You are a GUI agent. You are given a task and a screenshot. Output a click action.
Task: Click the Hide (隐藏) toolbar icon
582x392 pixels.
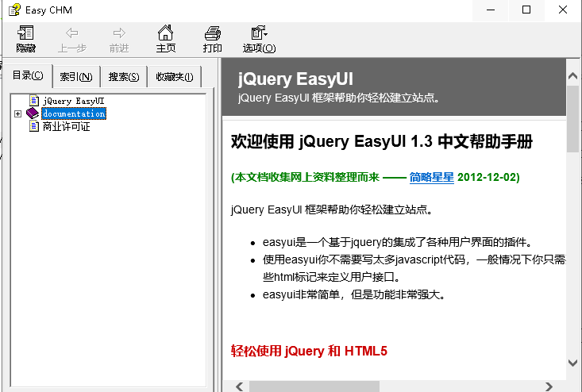[x=25, y=33]
